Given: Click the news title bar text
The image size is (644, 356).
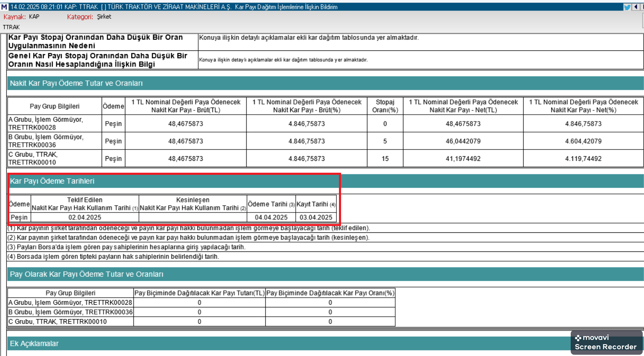Looking at the screenshot, I should point(174,7).
